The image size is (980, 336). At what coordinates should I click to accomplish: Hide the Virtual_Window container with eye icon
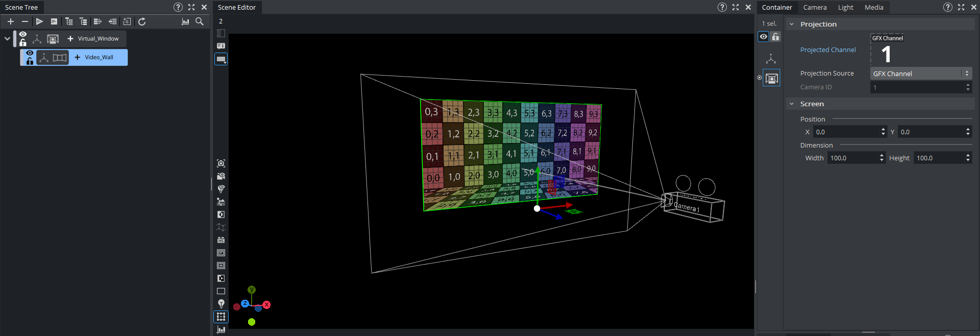pos(23,34)
